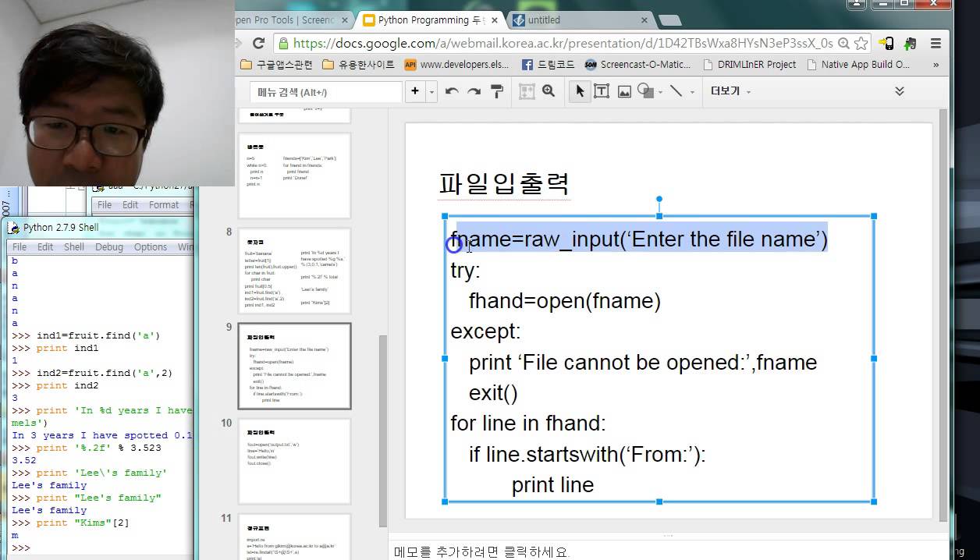The image size is (980, 560).
Task: Click the green puzzle extension icon
Action: [911, 43]
